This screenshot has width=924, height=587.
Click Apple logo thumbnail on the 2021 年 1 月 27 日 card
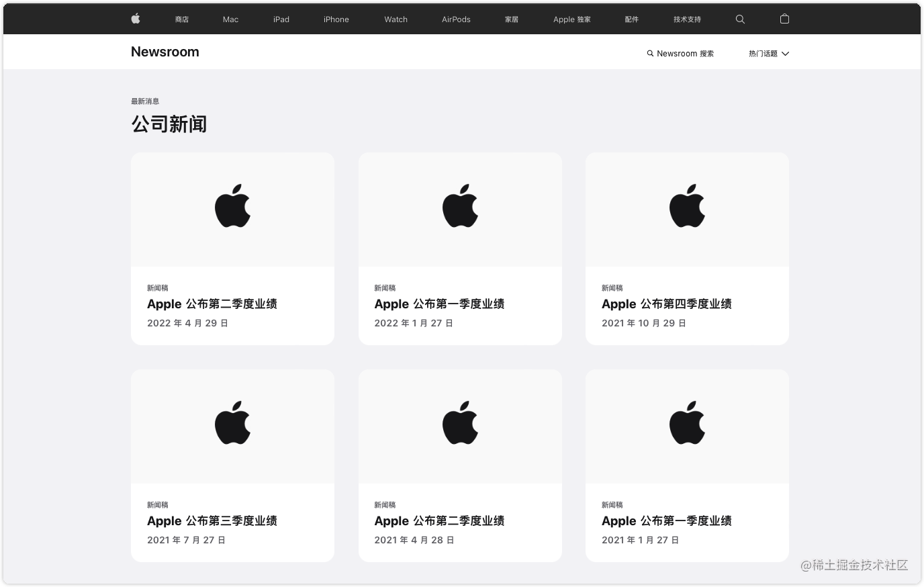click(687, 423)
